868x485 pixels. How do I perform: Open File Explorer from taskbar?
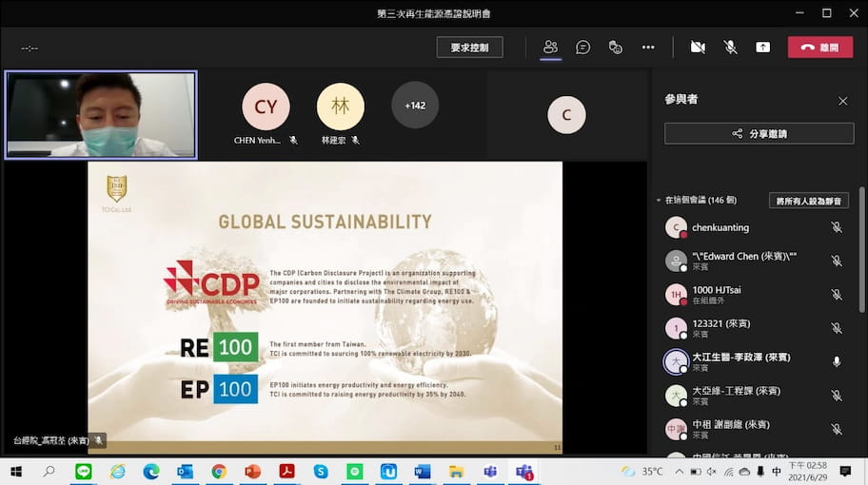[456, 472]
